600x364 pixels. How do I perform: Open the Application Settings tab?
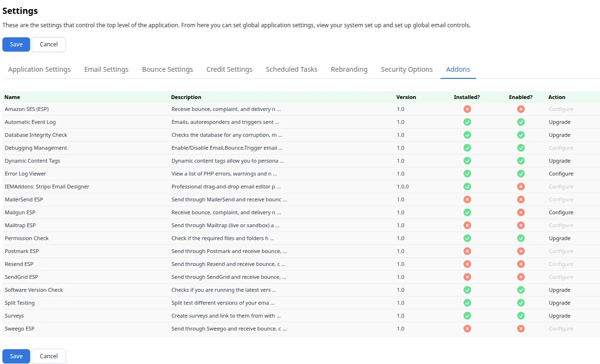[x=39, y=69]
